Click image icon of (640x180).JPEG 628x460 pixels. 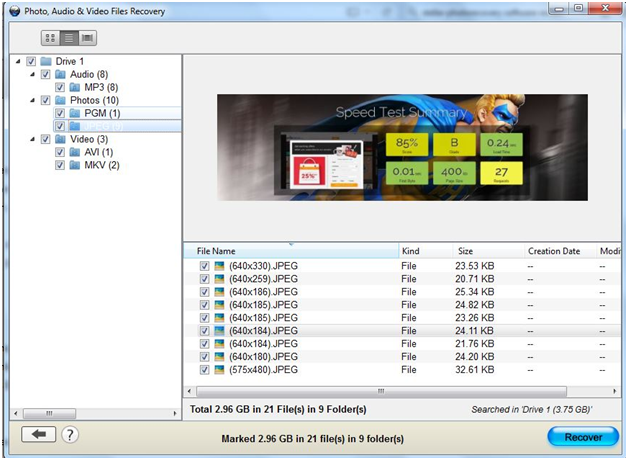[219, 357]
